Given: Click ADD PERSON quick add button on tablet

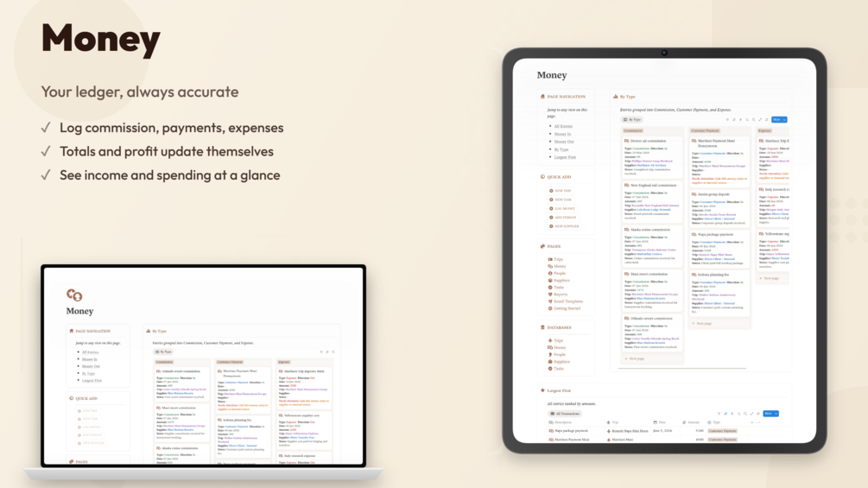Looking at the screenshot, I should coord(563,218).
